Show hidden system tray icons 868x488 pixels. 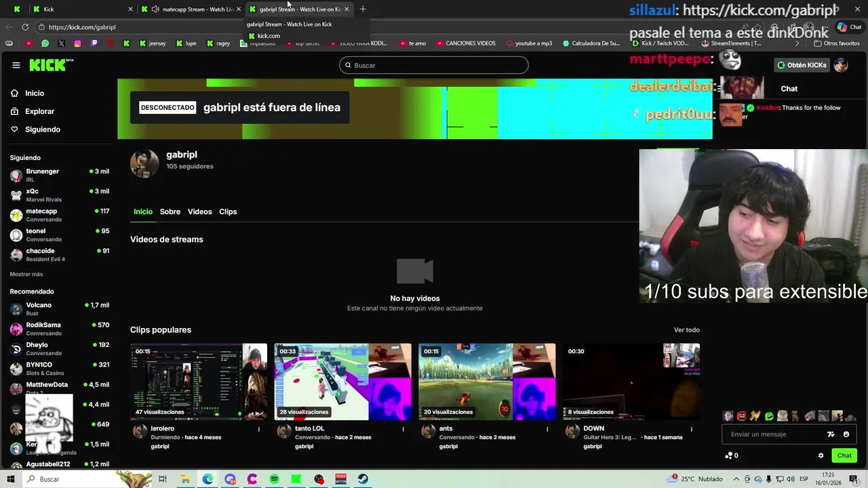pyautogui.click(x=736, y=479)
